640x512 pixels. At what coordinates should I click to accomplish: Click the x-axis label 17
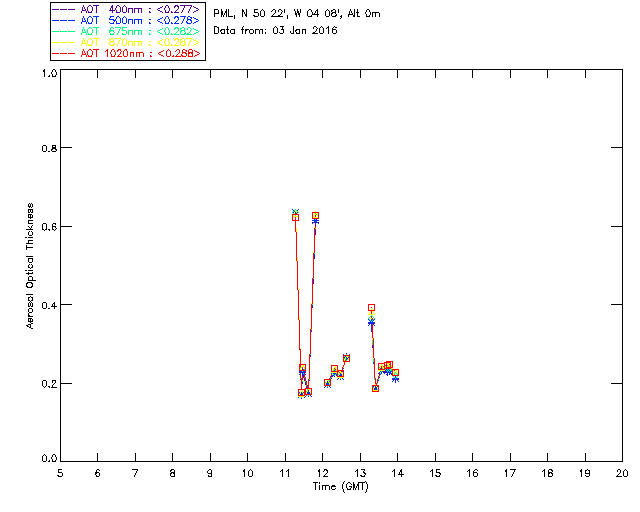510,473
